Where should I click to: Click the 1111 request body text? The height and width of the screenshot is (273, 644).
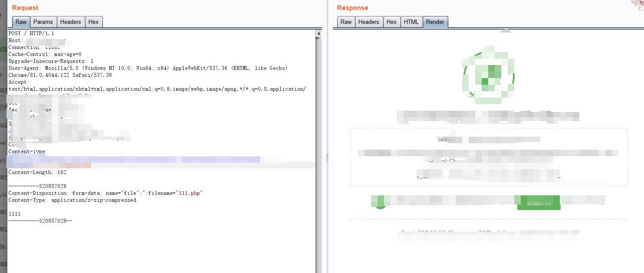click(14, 214)
